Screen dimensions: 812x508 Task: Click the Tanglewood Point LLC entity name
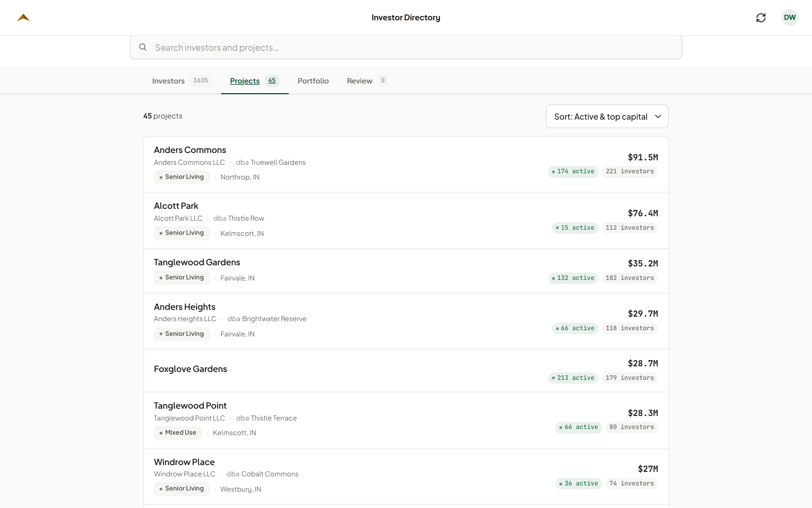point(189,418)
